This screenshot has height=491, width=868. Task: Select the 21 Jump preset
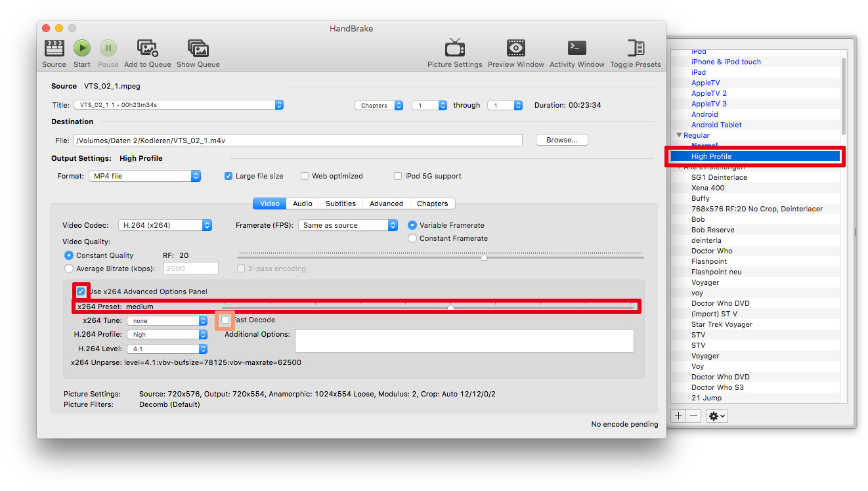click(x=706, y=398)
